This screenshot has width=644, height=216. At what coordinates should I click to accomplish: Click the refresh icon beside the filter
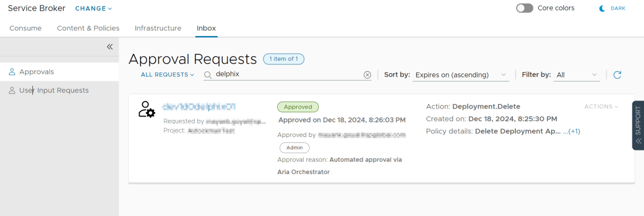[617, 75]
